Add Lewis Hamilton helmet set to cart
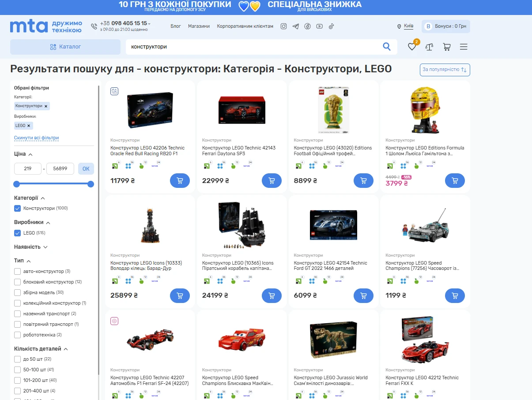532x400 pixels. pos(455,180)
